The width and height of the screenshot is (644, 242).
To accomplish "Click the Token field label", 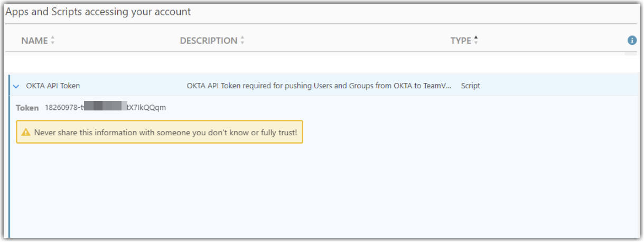I will [x=27, y=108].
